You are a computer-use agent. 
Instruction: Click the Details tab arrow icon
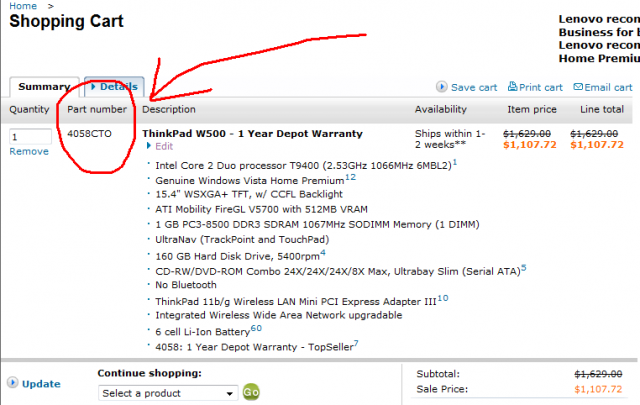[x=93, y=87]
